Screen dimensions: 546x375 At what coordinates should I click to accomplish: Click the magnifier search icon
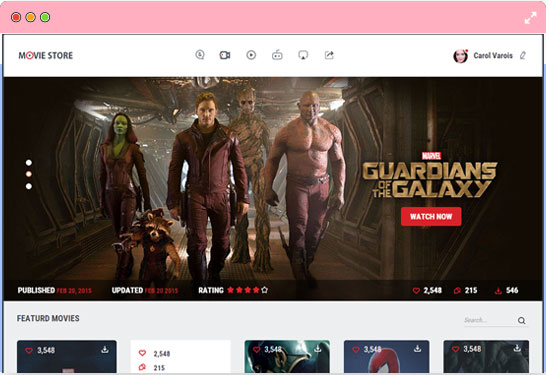pos(521,320)
